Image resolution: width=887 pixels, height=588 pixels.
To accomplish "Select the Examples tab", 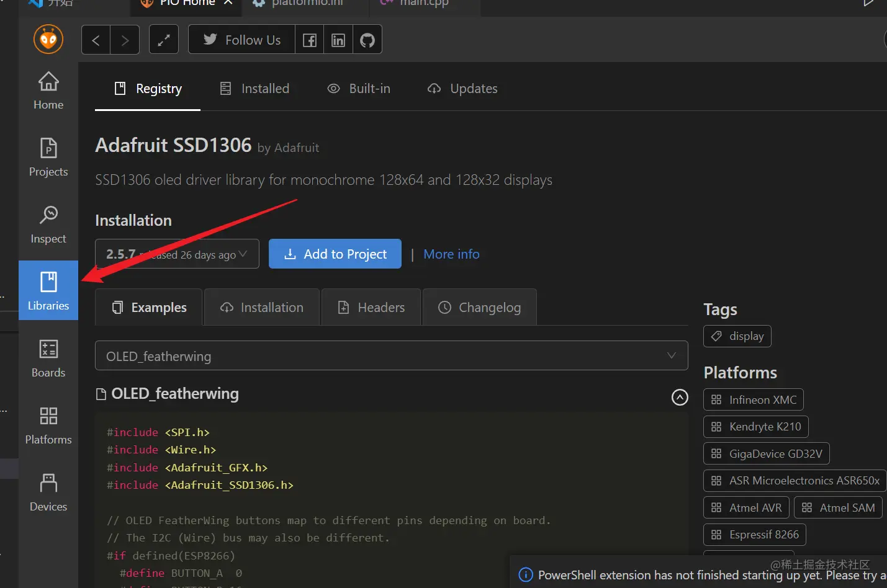I will 149,307.
